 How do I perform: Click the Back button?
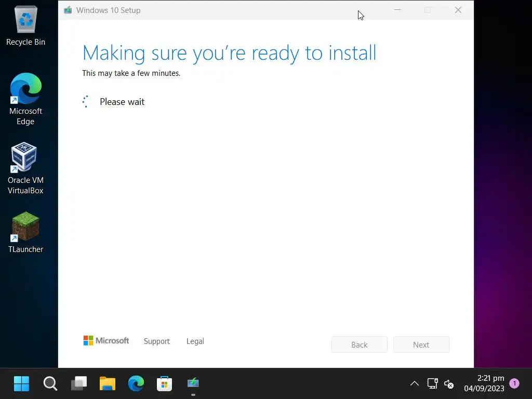(x=360, y=345)
